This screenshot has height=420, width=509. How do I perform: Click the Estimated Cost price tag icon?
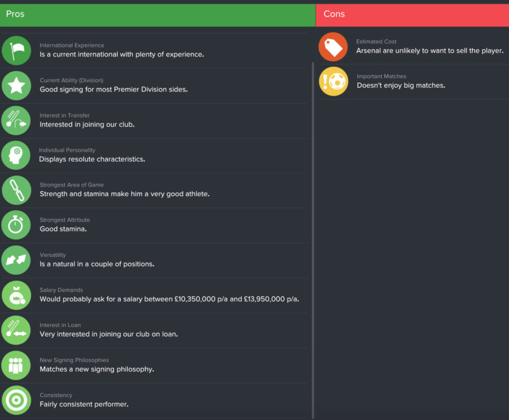(333, 46)
